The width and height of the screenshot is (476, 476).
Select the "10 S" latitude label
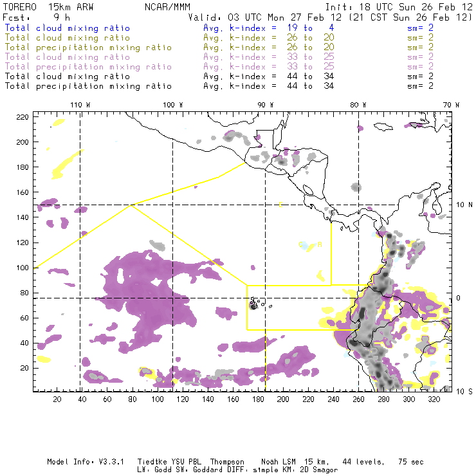pos(464,392)
